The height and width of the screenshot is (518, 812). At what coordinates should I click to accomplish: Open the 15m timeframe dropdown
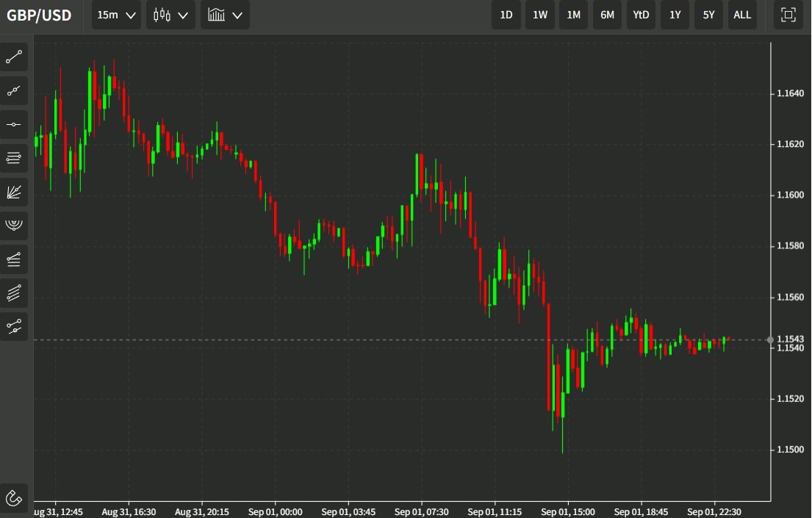[116, 15]
